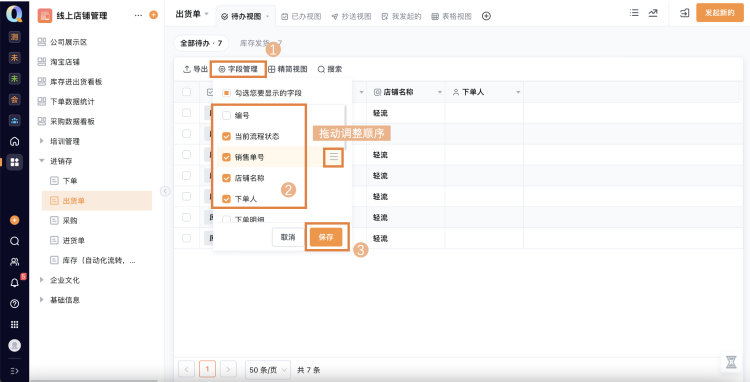Viewport: 750px width, 382px height.
Task: Open the trend chart icon in header
Action: pos(653,13)
